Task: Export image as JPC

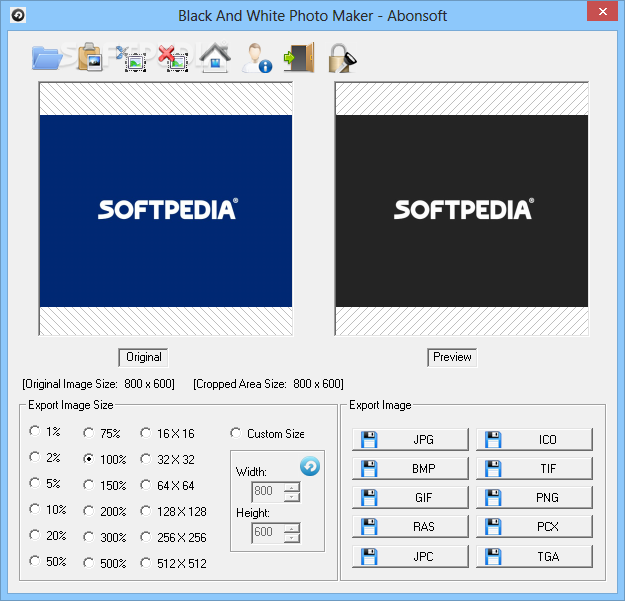Action: tap(410, 556)
